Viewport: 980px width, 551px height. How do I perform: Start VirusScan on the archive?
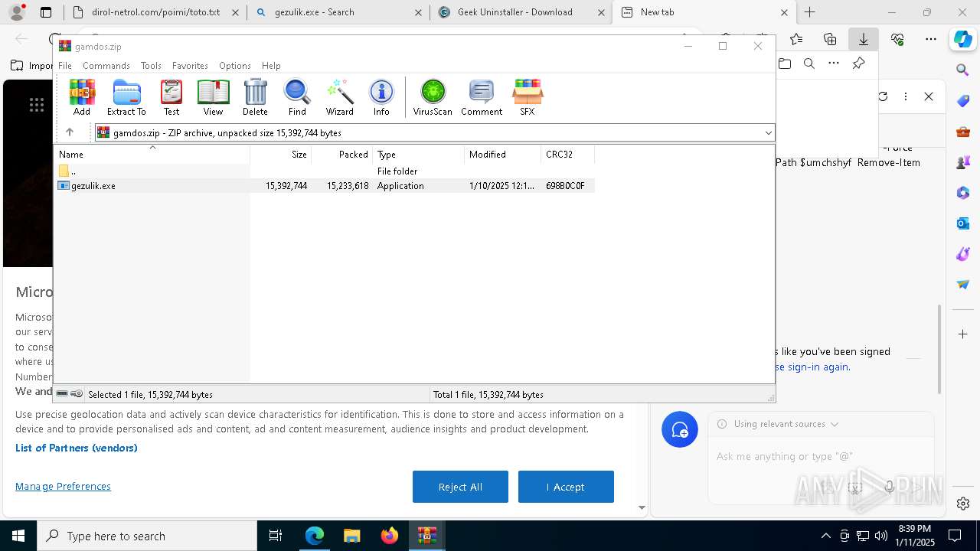coord(433,97)
